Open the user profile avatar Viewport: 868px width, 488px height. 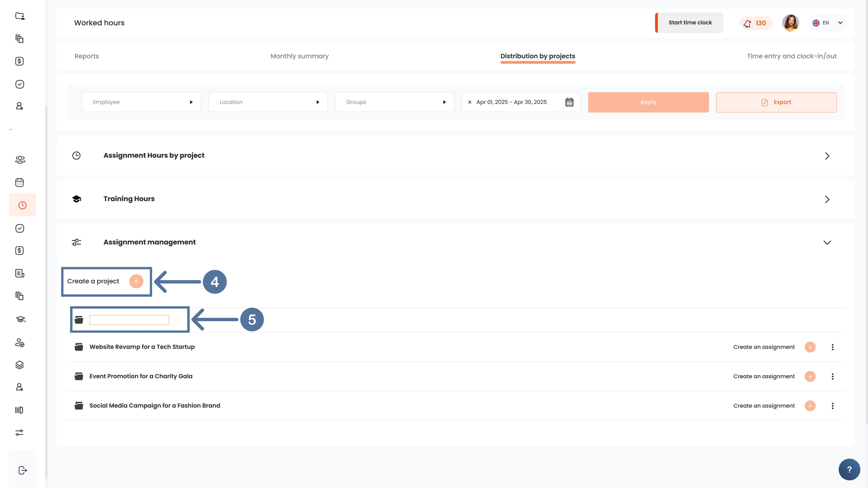coord(791,23)
